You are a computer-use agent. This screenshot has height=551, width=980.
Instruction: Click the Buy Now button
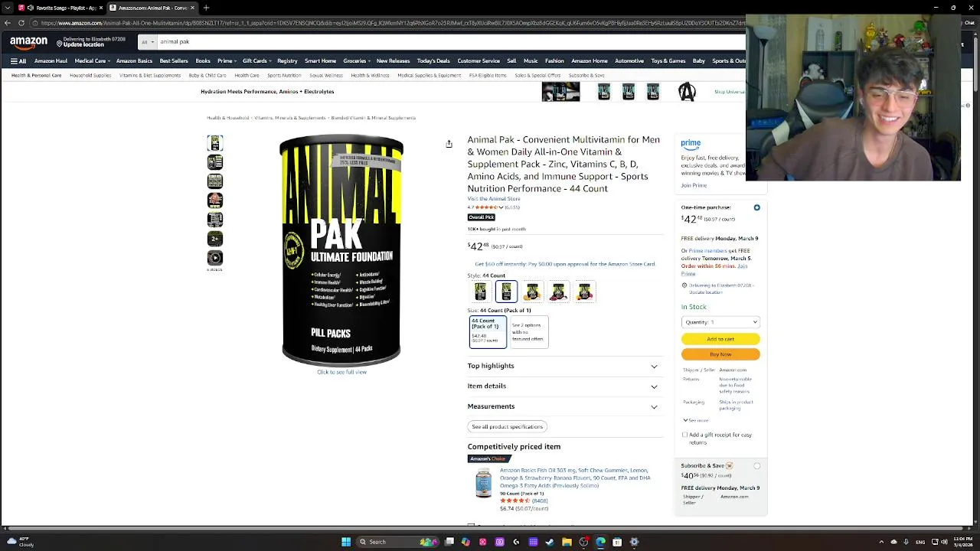(x=720, y=354)
